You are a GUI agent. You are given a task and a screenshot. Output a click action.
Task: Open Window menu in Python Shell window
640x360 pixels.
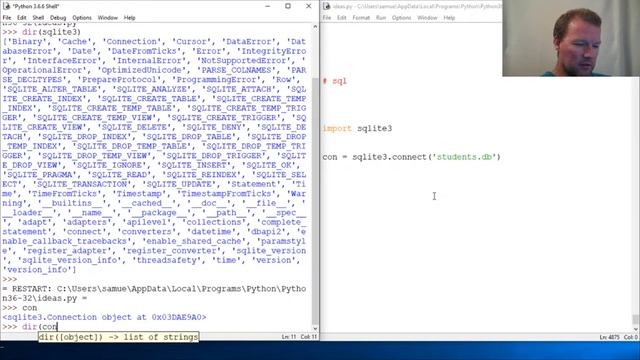pos(108,18)
